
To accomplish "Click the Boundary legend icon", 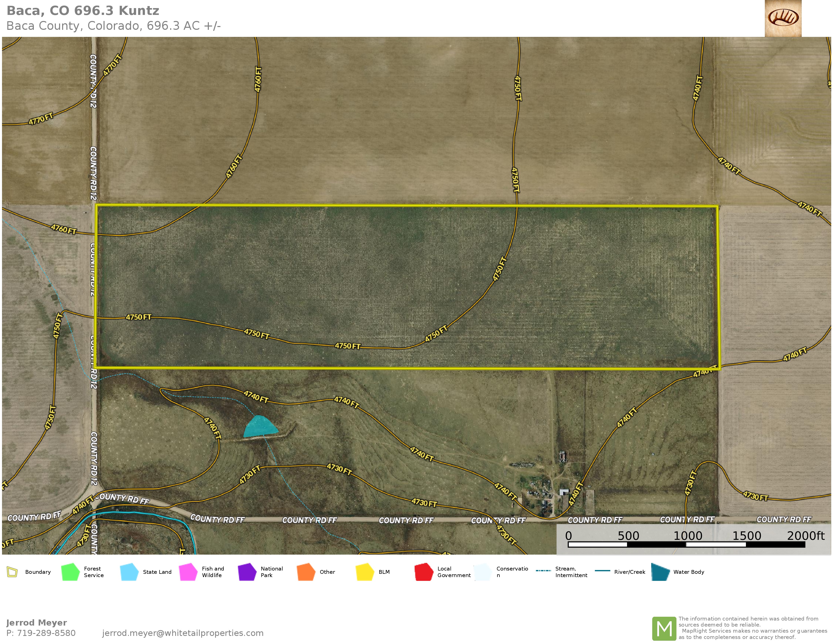I will 12,572.
